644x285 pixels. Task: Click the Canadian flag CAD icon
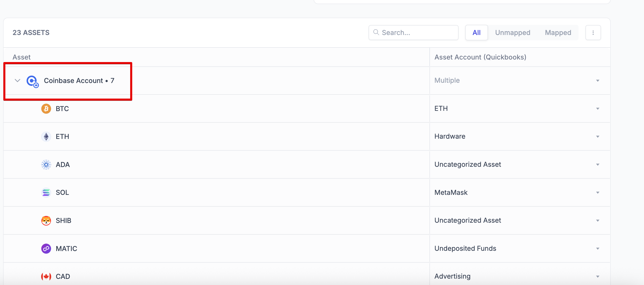coord(46,276)
